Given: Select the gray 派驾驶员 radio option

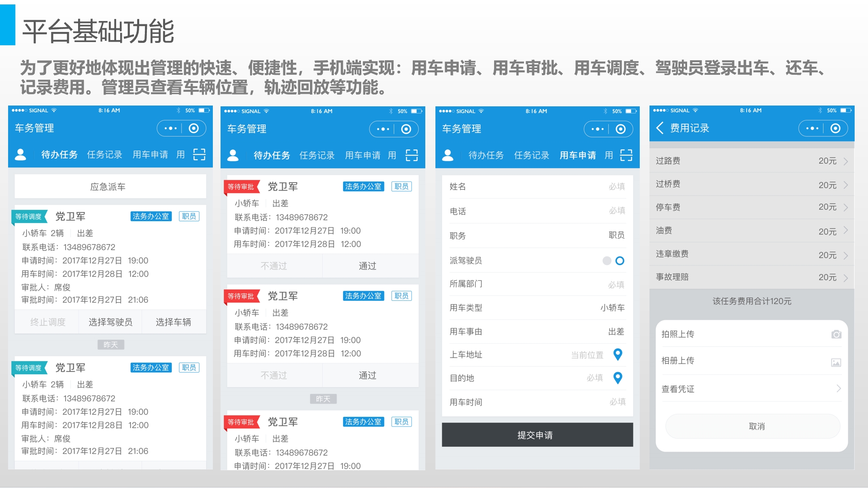Looking at the screenshot, I should point(607,261).
